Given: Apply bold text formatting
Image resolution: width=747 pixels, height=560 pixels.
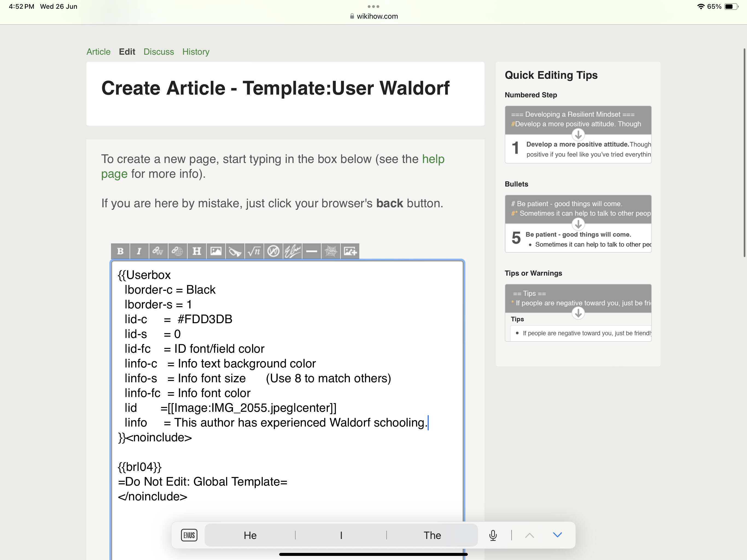Looking at the screenshot, I should (120, 251).
